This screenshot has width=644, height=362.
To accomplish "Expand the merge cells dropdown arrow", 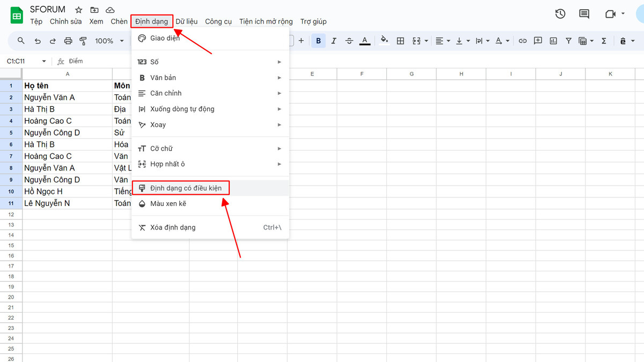I will 426,41.
